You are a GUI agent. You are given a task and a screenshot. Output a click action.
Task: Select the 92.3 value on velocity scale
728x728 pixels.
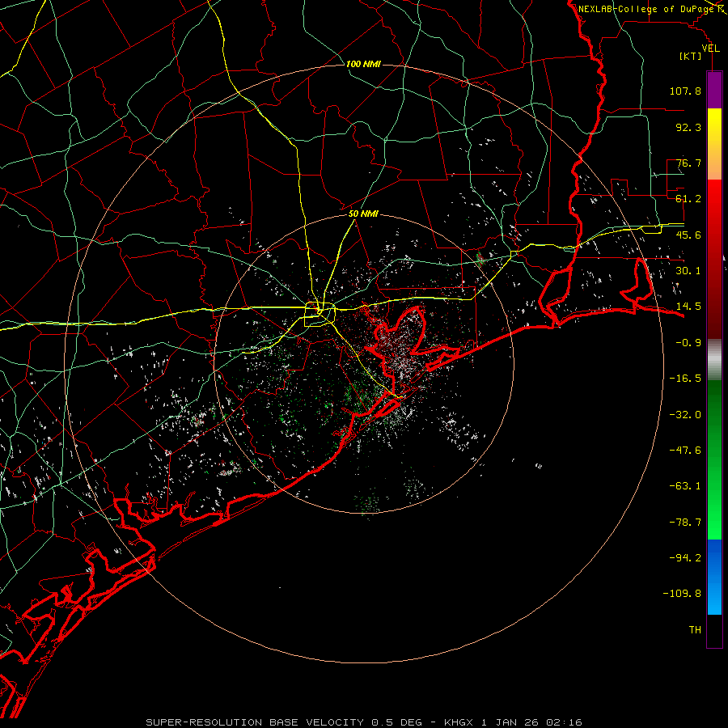688,127
